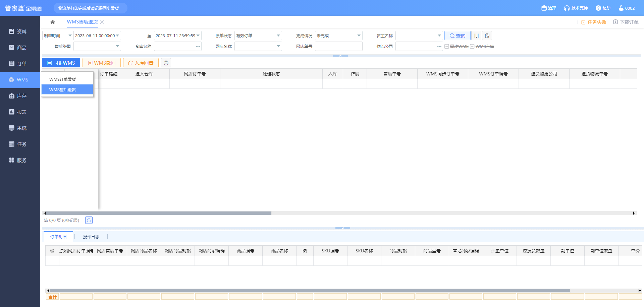Close the WMS售后退货 tab

pyautogui.click(x=102, y=22)
